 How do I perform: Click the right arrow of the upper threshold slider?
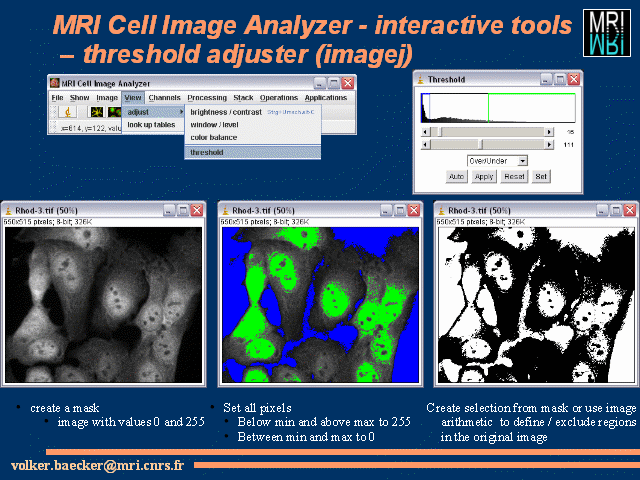[x=549, y=132]
